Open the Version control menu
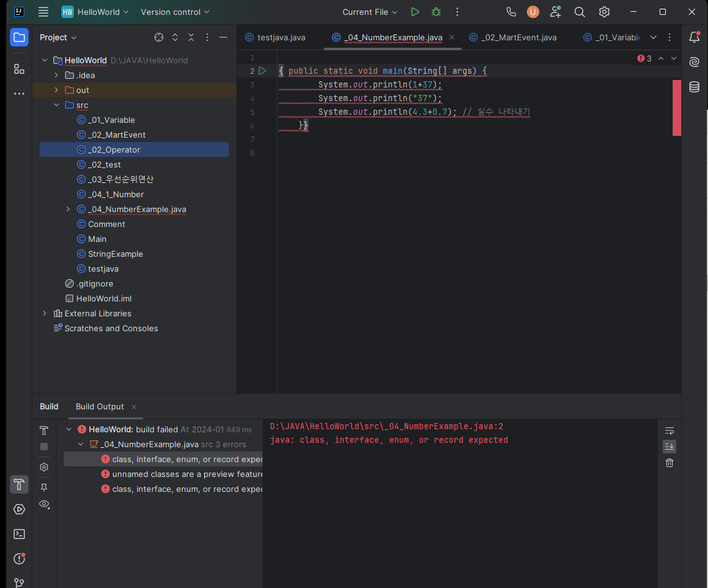Image resolution: width=708 pixels, height=588 pixels. point(175,12)
